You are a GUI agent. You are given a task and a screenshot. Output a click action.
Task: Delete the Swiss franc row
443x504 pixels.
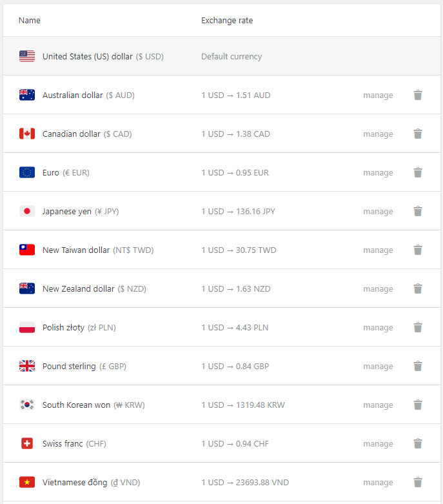click(418, 443)
